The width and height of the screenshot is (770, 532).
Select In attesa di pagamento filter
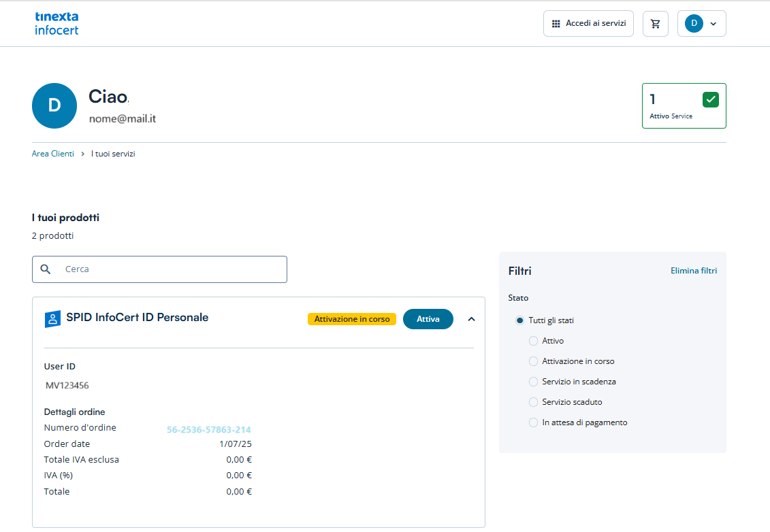[x=534, y=422]
